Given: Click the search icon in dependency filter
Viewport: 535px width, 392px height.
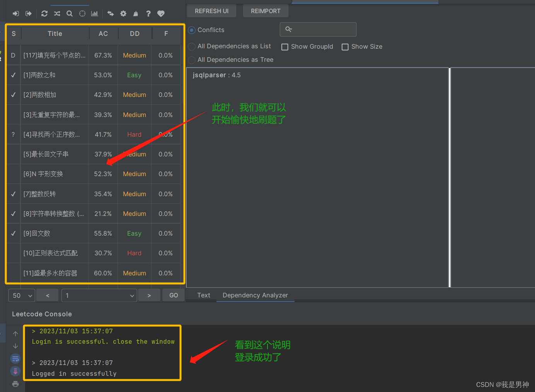Looking at the screenshot, I should click(288, 29).
